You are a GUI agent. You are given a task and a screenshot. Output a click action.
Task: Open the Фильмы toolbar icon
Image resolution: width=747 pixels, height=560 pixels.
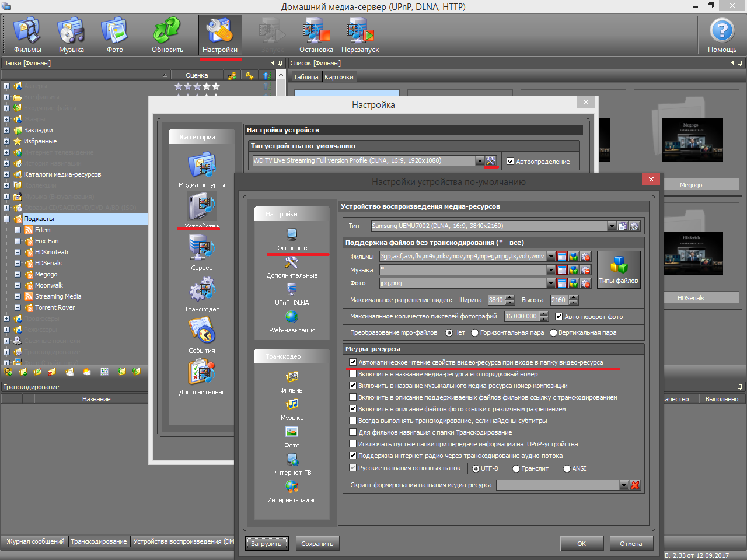(27, 35)
